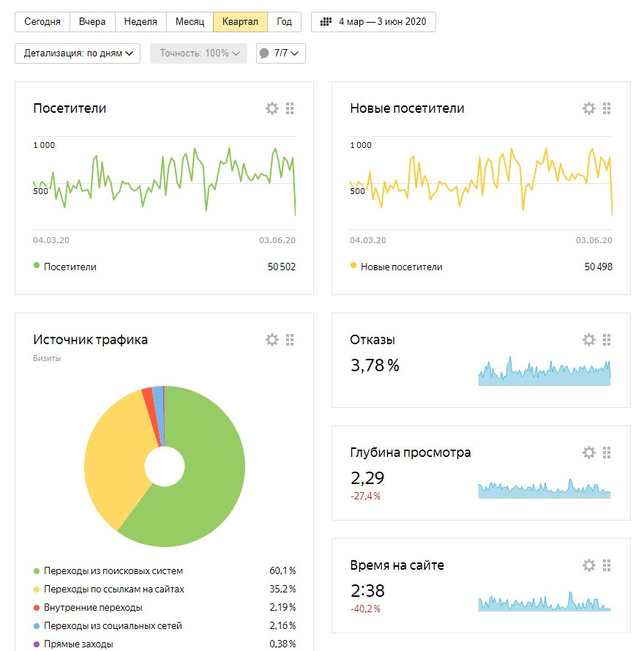Viewport: 644px width, 651px height.
Task: Switch to the Неделя period
Action: pos(141,21)
